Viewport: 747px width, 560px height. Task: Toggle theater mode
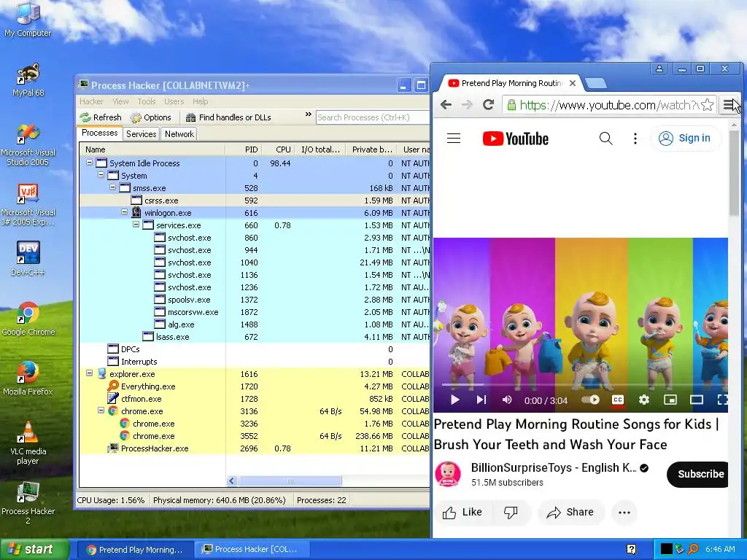697,400
